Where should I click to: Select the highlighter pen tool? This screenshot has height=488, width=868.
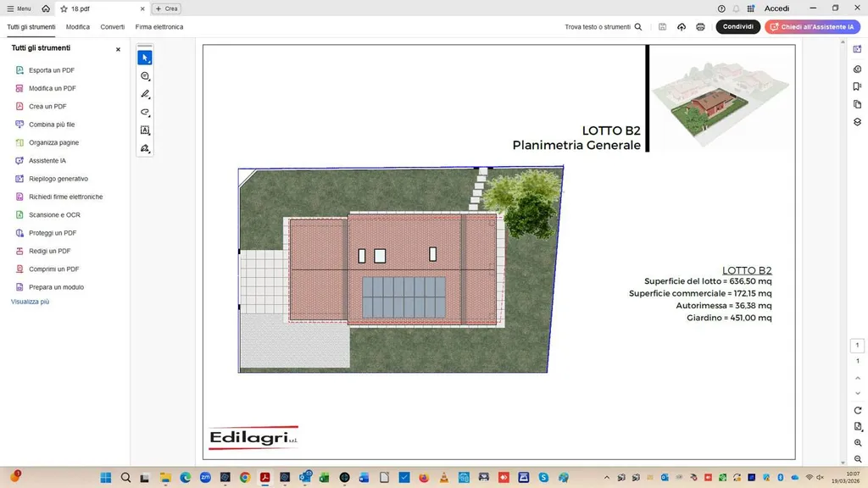(x=145, y=94)
